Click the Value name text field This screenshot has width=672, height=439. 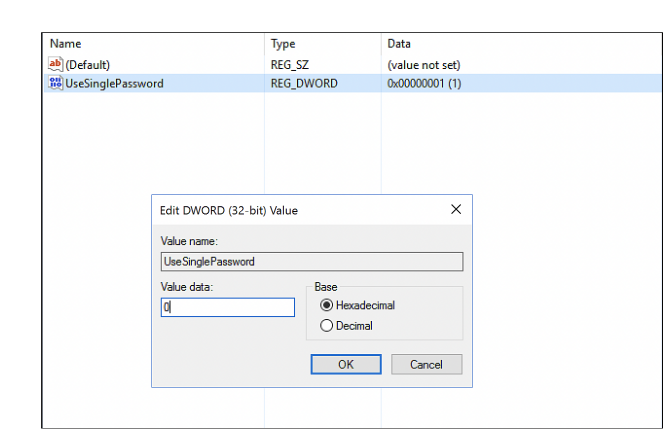coord(312,261)
